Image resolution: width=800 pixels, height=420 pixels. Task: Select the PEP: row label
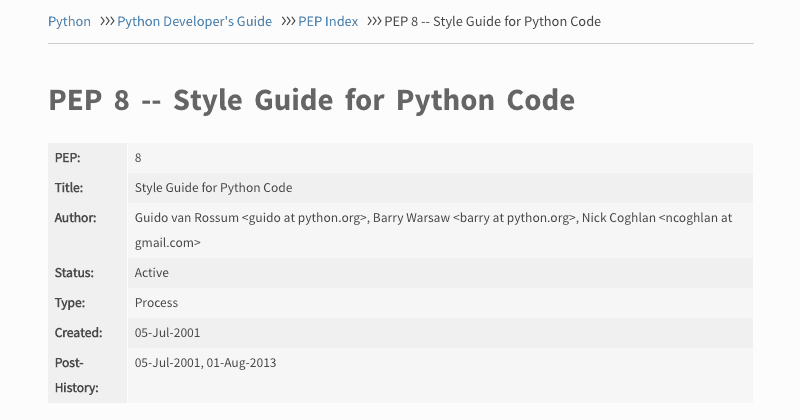(x=68, y=158)
